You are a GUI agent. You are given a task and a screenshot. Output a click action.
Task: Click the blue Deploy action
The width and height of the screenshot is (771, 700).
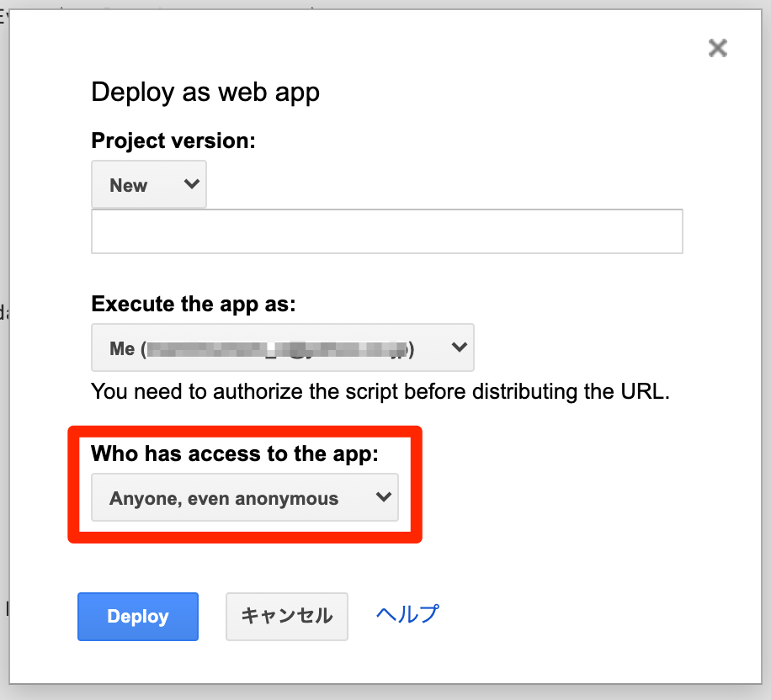click(137, 616)
